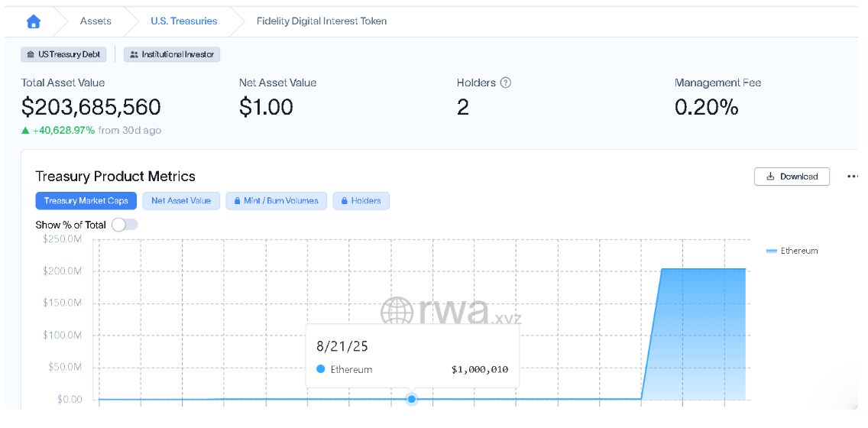Image resolution: width=868 pixels, height=428 pixels.
Task: Click the Holders help question-mark icon
Action: pyautogui.click(x=505, y=83)
